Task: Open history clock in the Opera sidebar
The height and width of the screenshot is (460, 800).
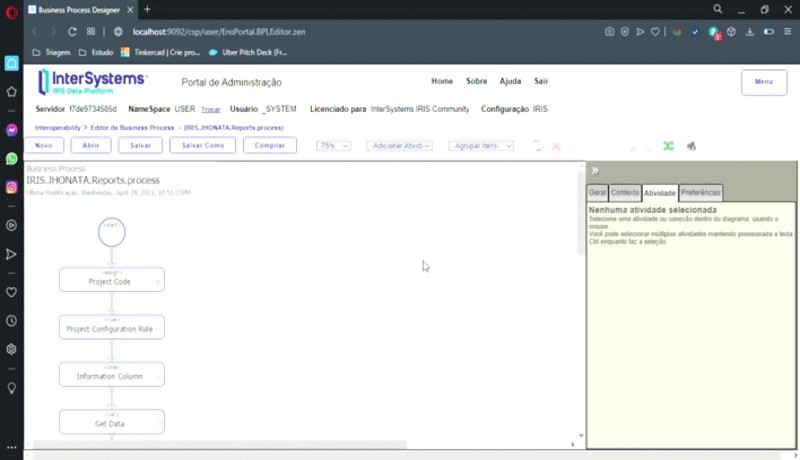Action: point(12,321)
